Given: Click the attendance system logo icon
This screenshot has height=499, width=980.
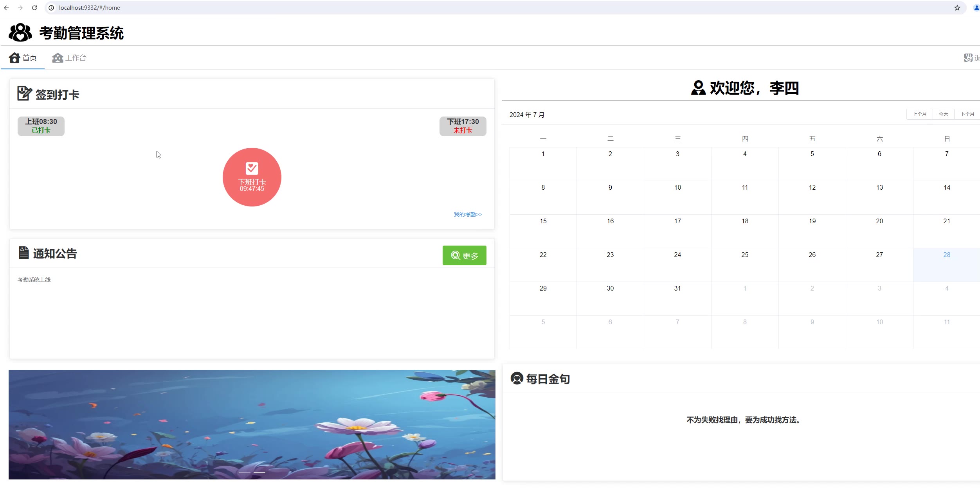Looking at the screenshot, I should point(20,32).
